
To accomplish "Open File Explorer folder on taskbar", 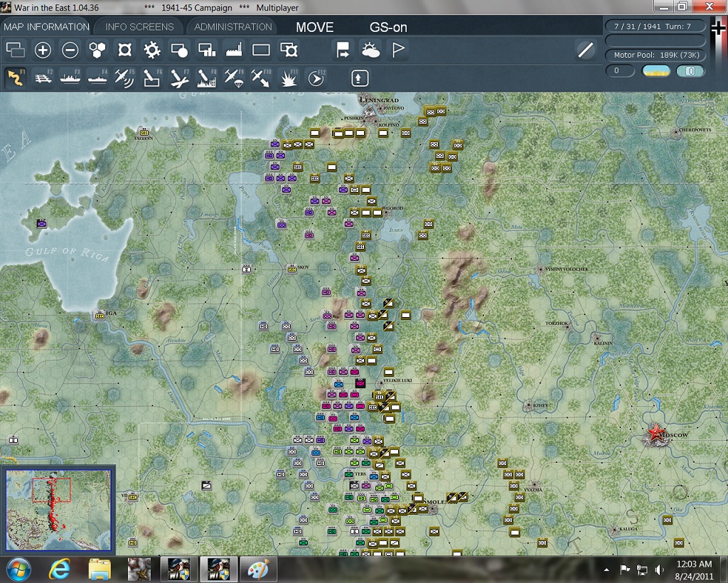I will pyautogui.click(x=100, y=569).
